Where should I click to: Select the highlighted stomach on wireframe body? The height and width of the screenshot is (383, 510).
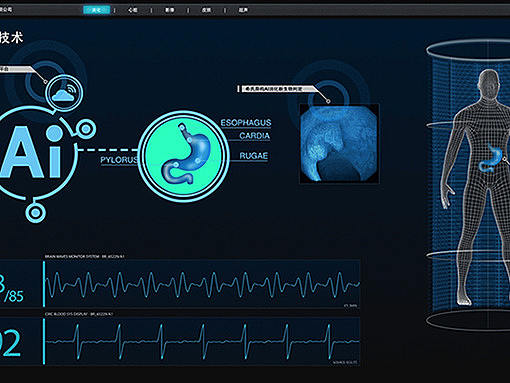[x=490, y=159]
